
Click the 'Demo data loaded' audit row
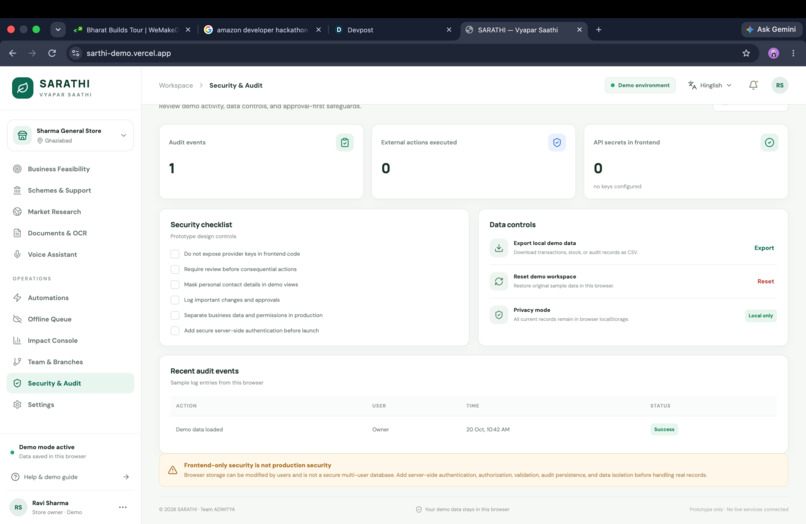click(473, 429)
